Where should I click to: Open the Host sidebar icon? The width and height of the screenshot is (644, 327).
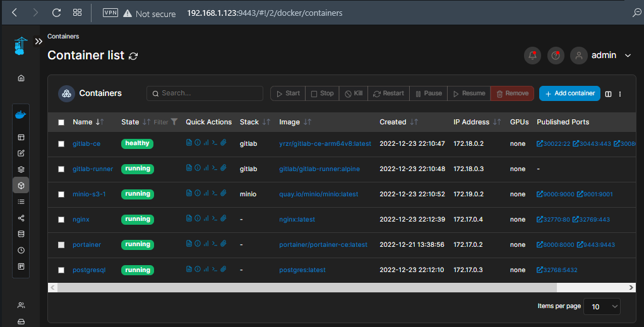(21, 266)
